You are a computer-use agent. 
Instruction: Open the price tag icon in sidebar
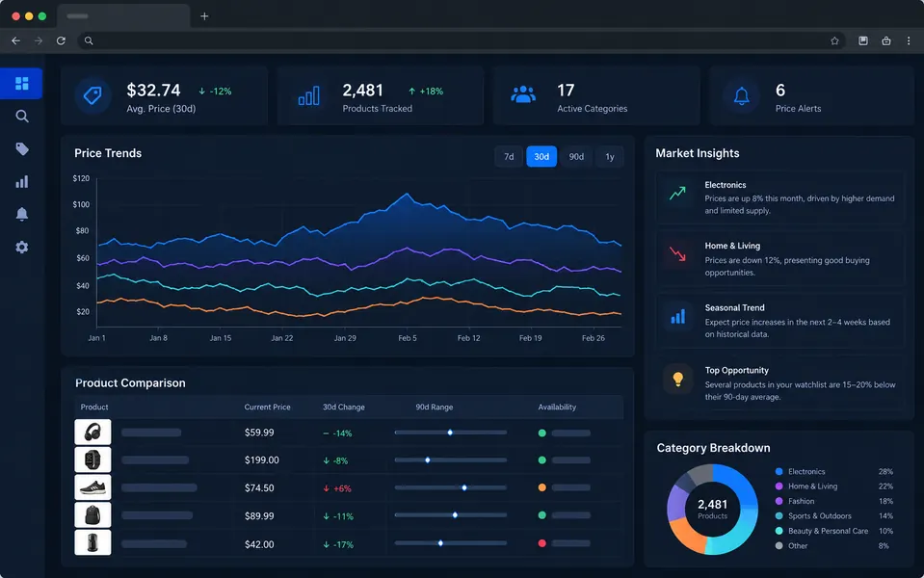click(x=22, y=148)
